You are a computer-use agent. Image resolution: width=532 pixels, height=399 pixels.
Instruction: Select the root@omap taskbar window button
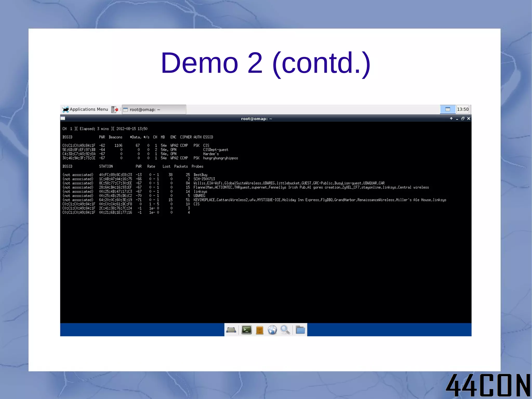coord(154,109)
